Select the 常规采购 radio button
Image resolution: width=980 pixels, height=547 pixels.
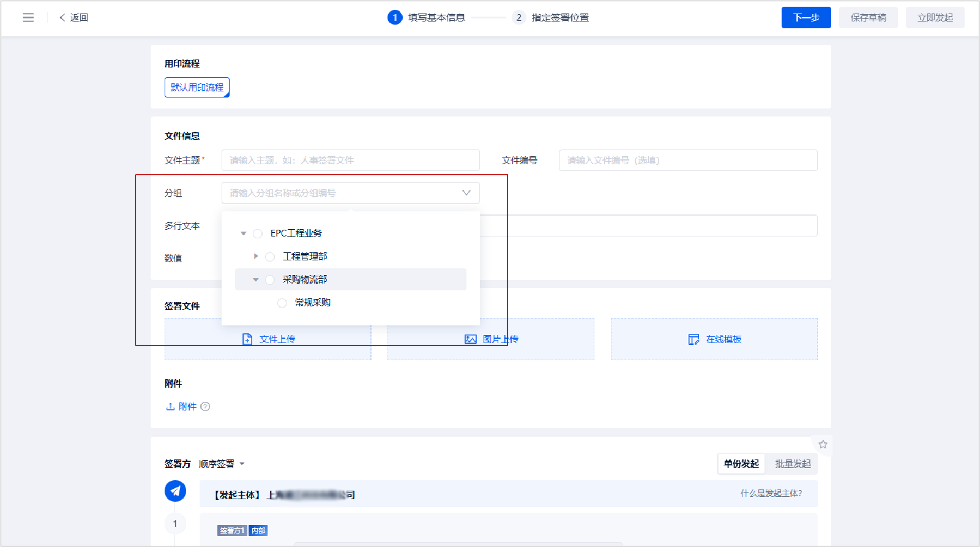coord(282,303)
